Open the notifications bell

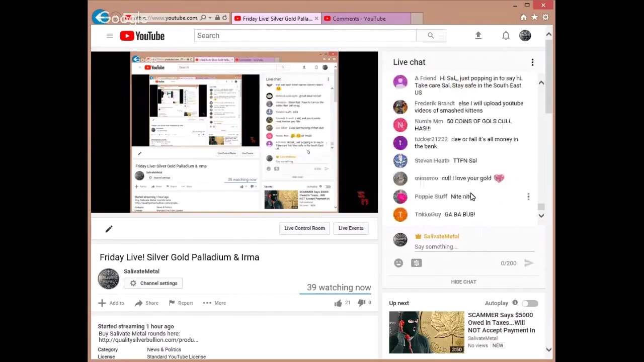click(506, 35)
